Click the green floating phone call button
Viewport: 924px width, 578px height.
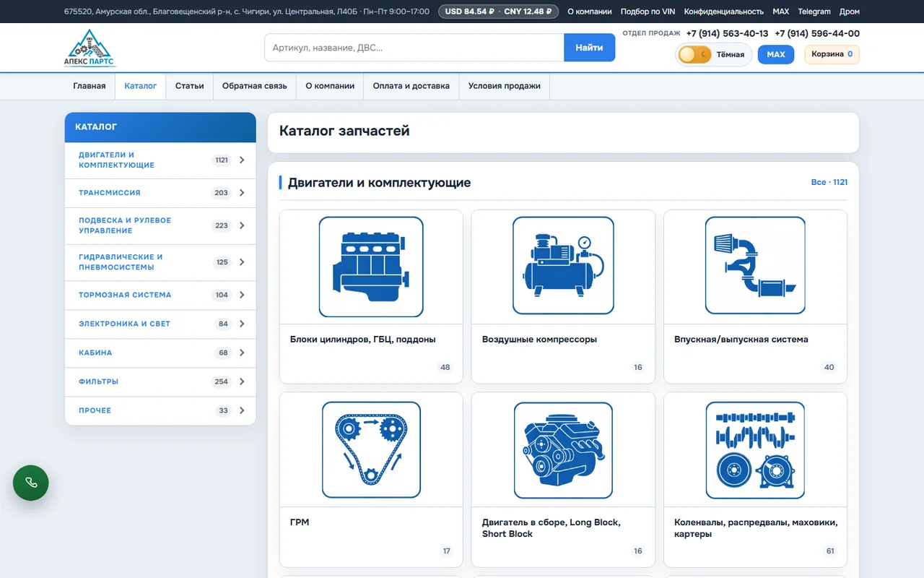pos(31,483)
